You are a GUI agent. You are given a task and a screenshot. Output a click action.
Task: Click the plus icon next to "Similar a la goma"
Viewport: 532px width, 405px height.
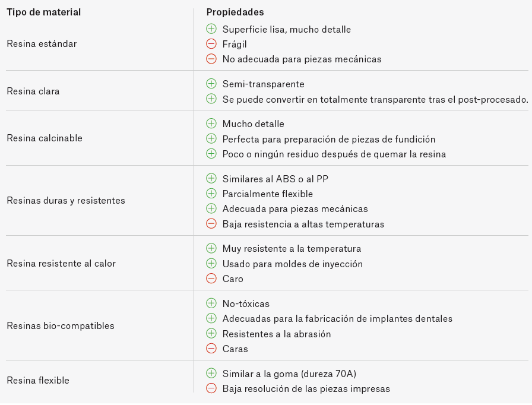211,373
